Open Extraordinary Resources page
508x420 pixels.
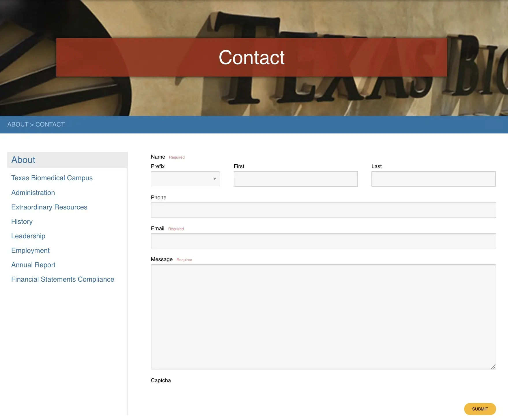click(x=49, y=207)
